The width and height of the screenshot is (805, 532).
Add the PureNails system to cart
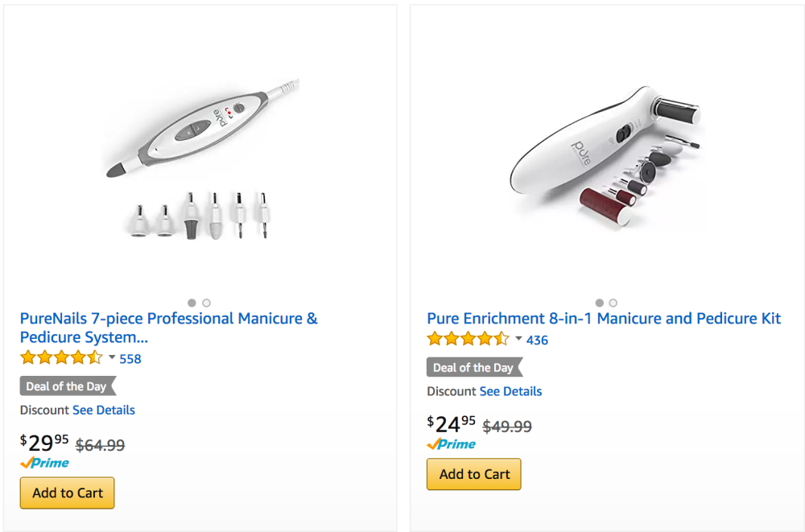(68, 493)
